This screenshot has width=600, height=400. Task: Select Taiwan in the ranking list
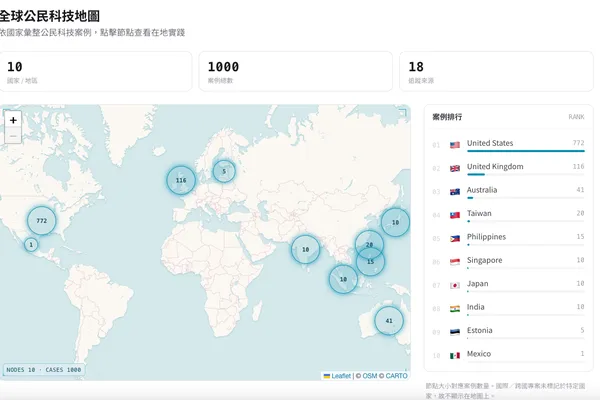click(x=509, y=215)
